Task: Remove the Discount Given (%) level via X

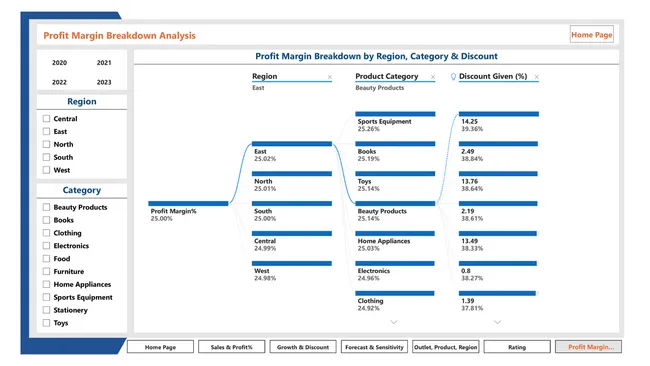Action: pyautogui.click(x=536, y=77)
